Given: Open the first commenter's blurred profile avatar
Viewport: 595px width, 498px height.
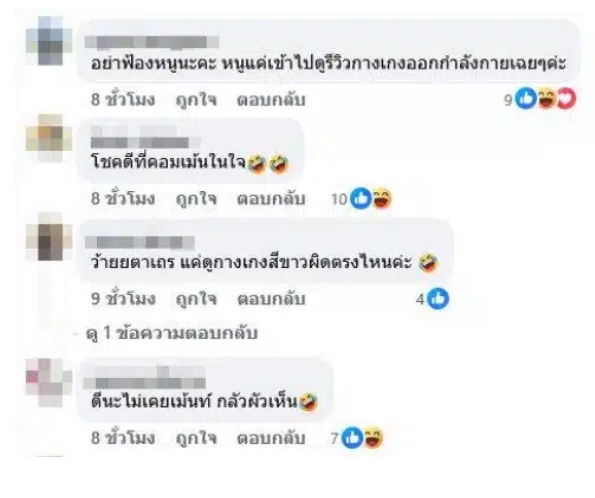Looking at the screenshot, I should pos(49,41).
